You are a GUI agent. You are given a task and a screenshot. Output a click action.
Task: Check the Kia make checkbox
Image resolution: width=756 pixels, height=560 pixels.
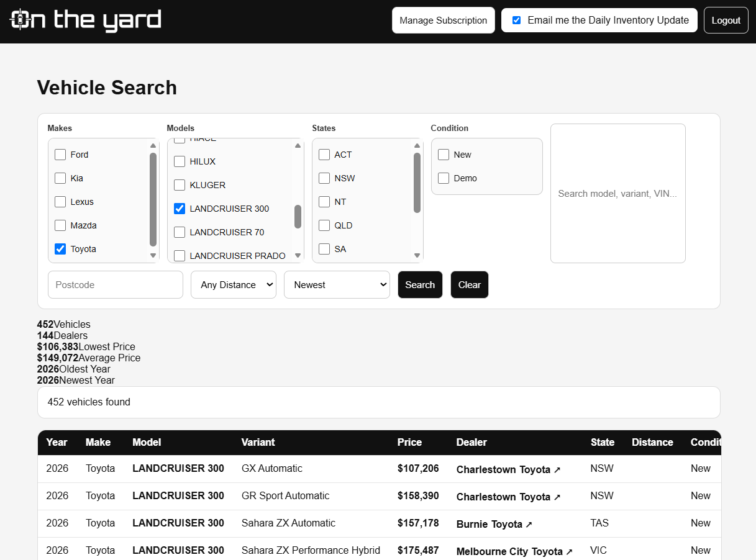[x=60, y=178]
